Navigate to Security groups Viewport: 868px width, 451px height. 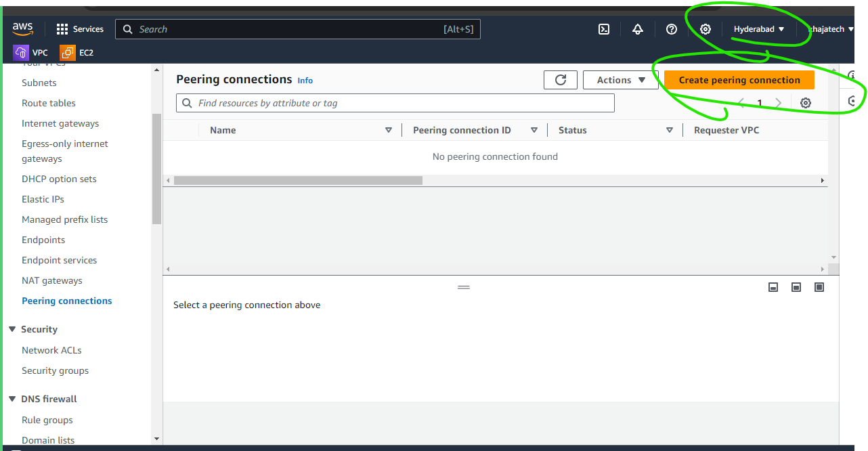coord(55,370)
